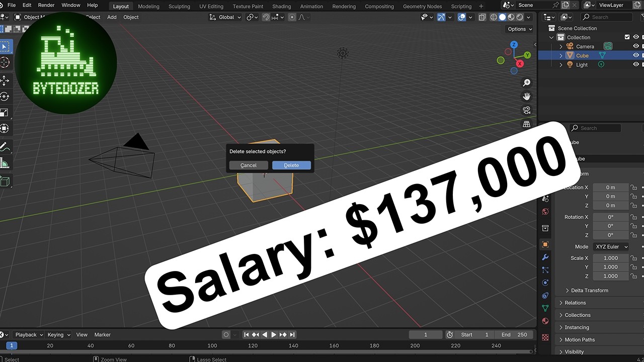This screenshot has width=644, height=362.
Task: Open the viewport Options dropdown
Action: coord(520,29)
